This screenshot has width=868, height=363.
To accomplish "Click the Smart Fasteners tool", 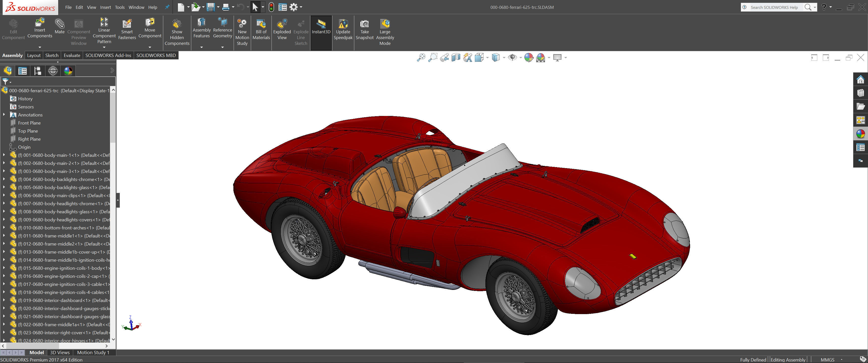I will 127,30.
